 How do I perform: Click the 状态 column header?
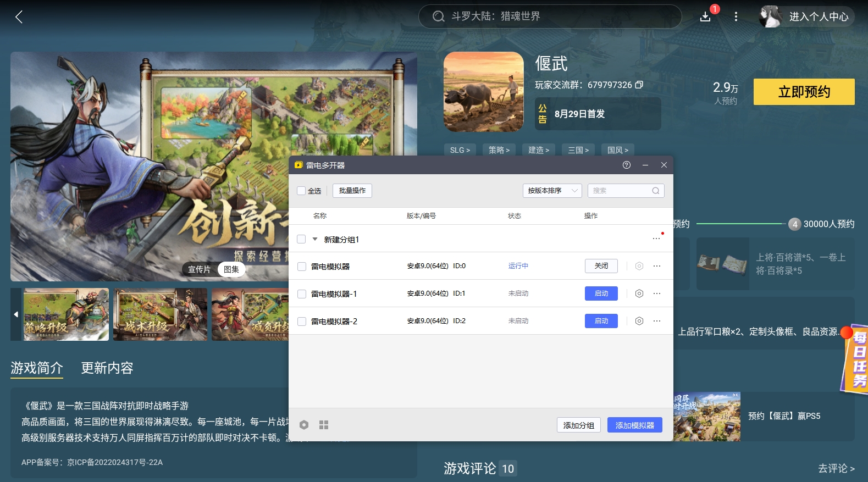515,216
